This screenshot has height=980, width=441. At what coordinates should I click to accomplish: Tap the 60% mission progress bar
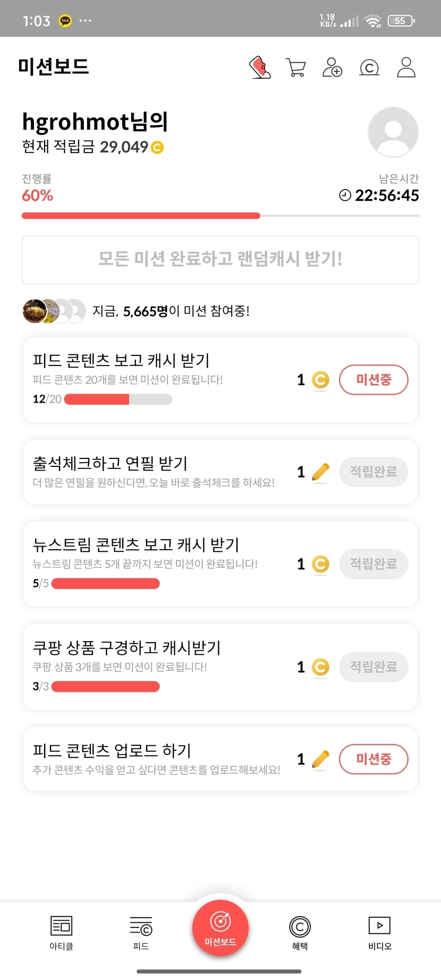coord(220,216)
